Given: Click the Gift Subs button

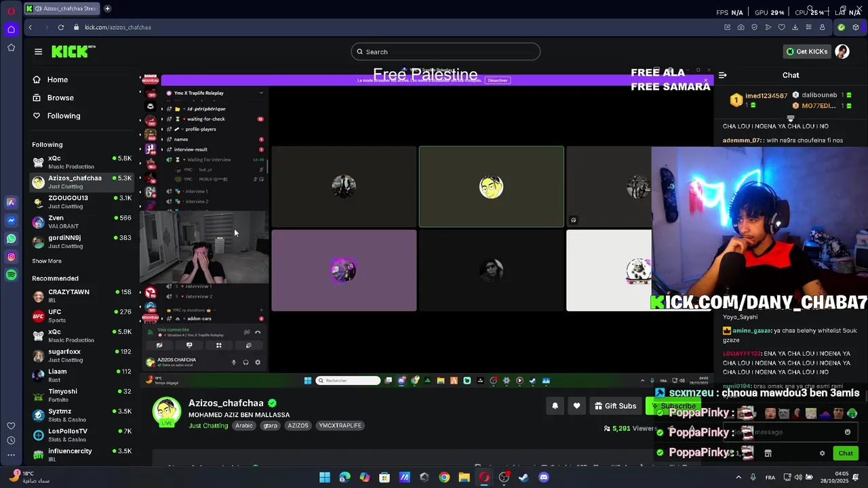Looking at the screenshot, I should tap(615, 406).
